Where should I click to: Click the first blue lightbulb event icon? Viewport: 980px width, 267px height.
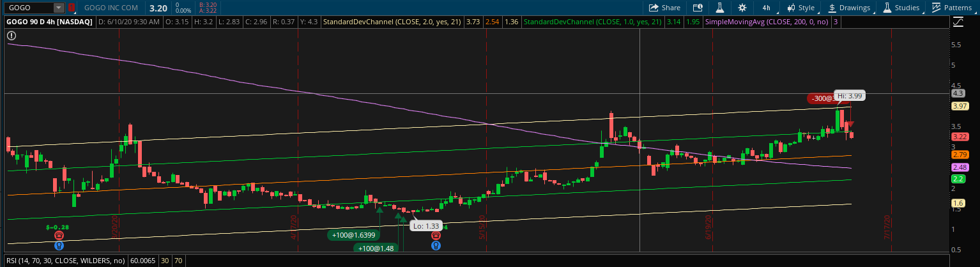[59, 245]
